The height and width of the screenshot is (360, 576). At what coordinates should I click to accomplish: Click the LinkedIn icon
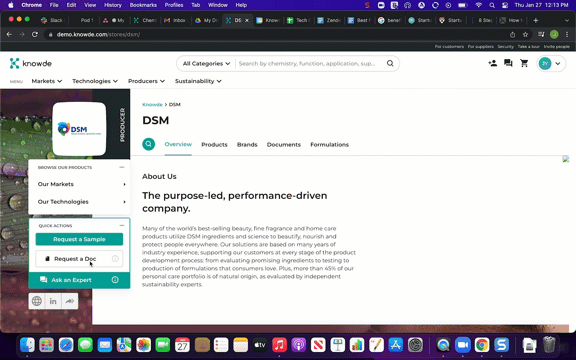tap(53, 301)
